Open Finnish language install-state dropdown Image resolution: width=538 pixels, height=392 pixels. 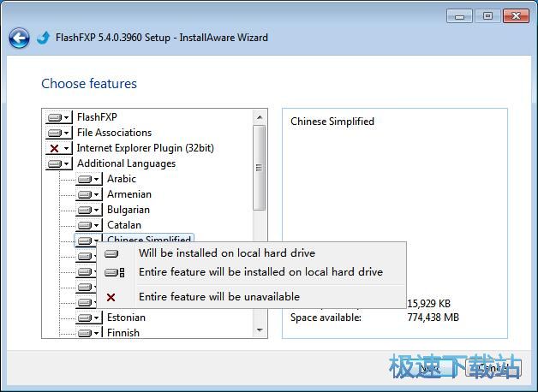(89, 332)
